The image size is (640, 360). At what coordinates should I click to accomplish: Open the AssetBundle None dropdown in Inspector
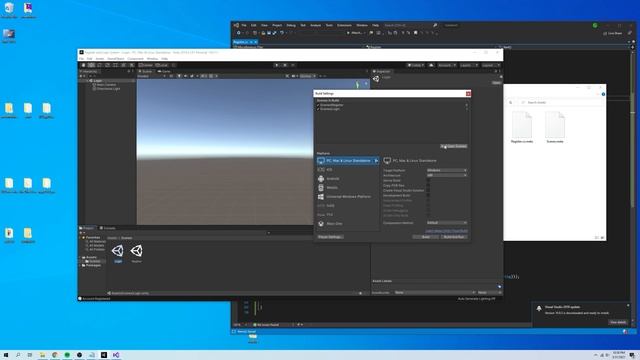(435, 293)
